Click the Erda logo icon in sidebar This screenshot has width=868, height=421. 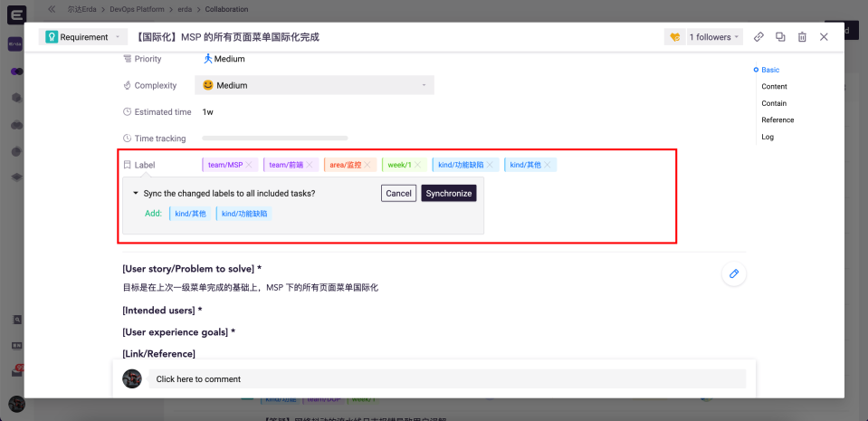(16, 15)
